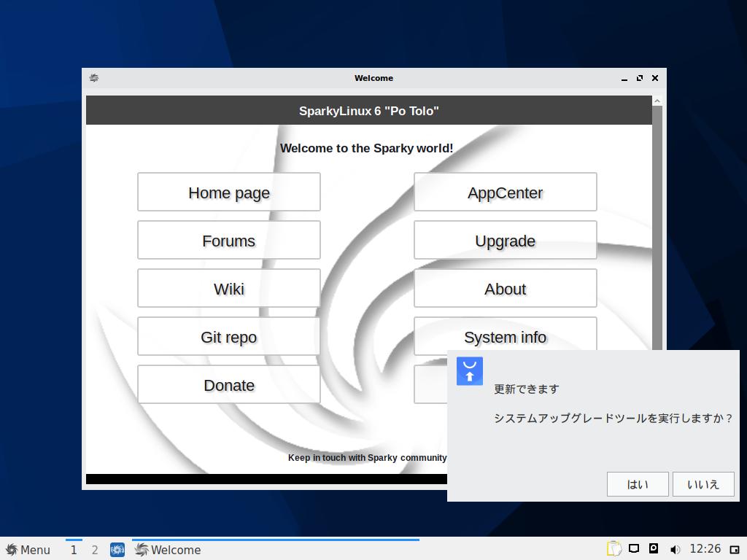Click the blue update icon in the prompt
The height and width of the screenshot is (560, 747).
click(x=470, y=371)
